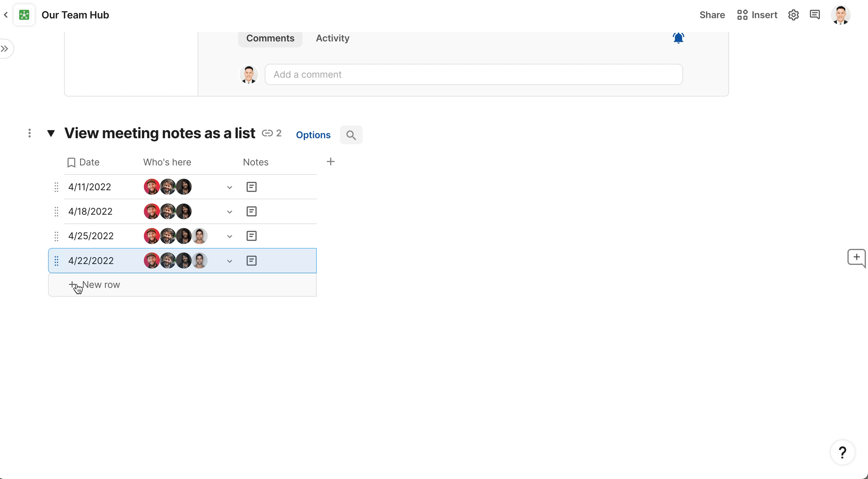
Task: Open table Options link
Action: [313, 135]
